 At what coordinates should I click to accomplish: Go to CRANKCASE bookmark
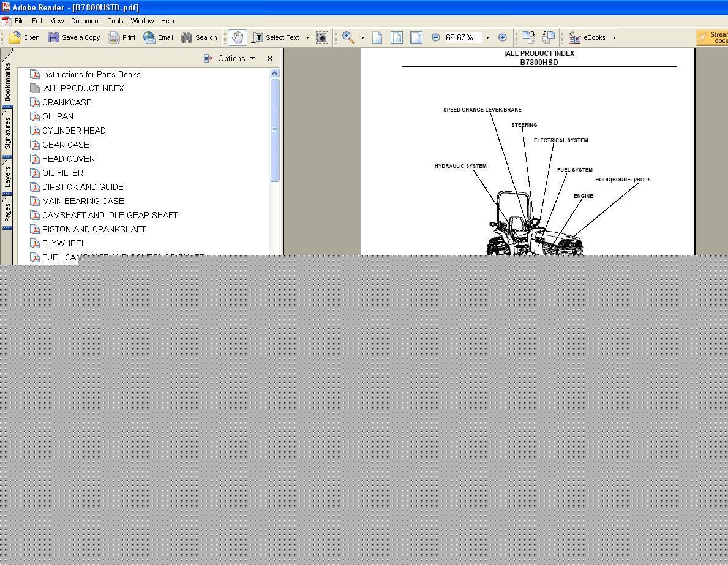[67, 102]
